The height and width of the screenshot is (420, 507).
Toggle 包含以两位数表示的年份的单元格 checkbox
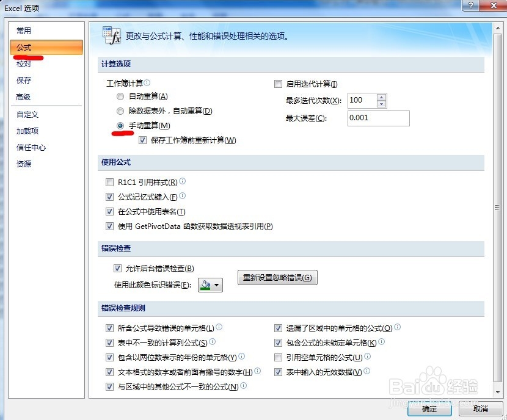109,357
